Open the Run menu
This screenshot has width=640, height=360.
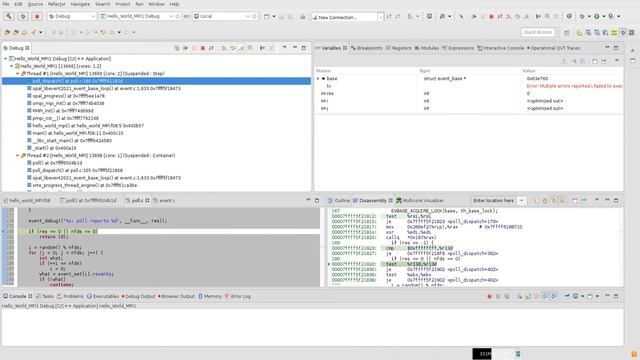click(139, 4)
